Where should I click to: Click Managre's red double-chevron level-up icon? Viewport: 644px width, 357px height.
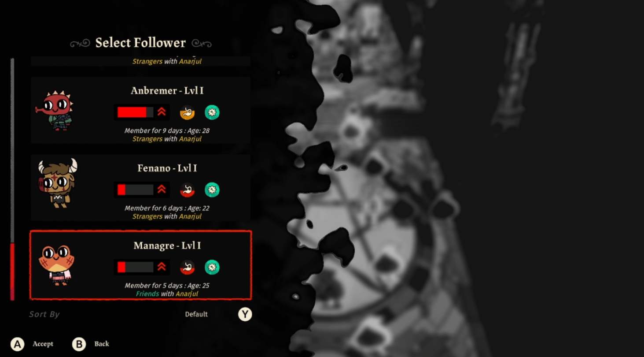coord(162,267)
